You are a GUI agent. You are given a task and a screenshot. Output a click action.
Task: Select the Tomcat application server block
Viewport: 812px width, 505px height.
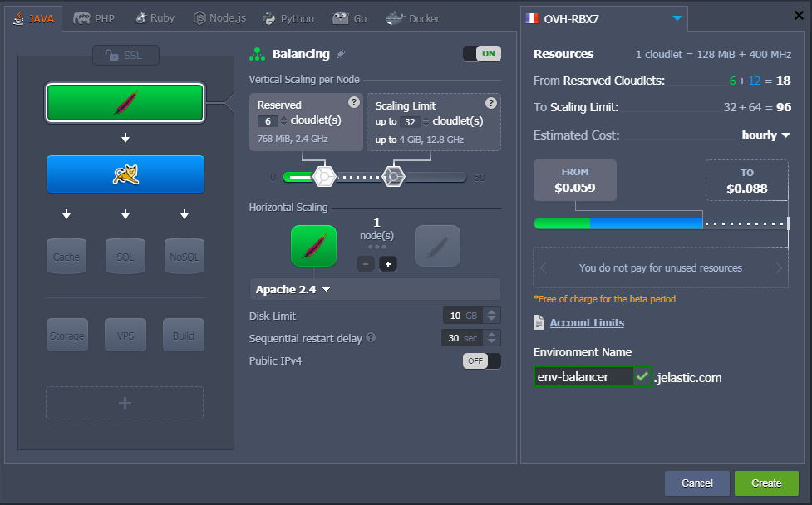click(x=125, y=174)
